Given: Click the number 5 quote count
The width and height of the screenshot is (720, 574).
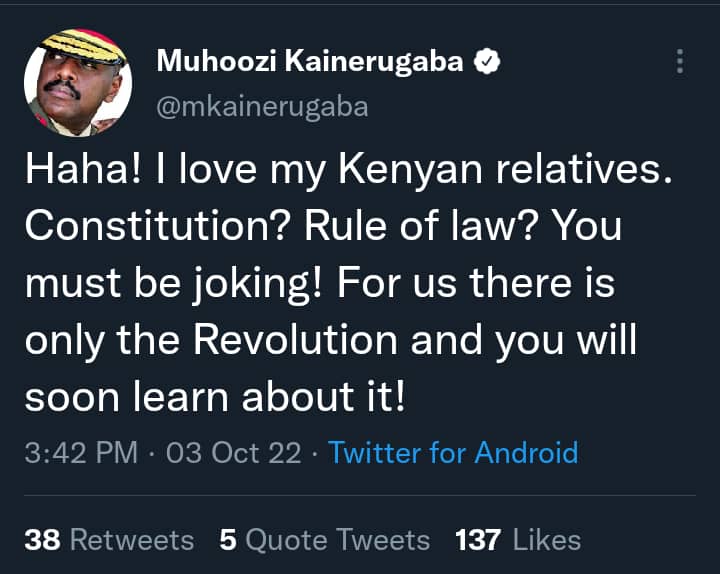Looking at the screenshot, I should coord(228,540).
